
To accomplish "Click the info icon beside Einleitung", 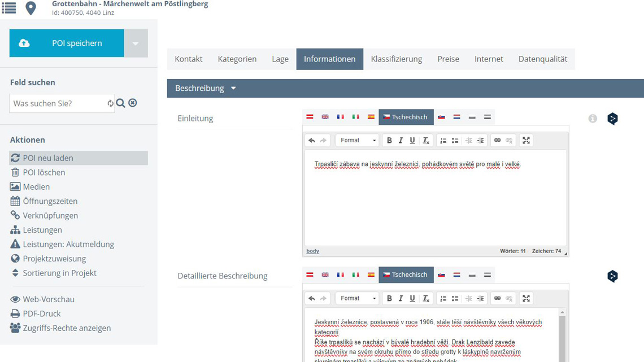I will (593, 119).
